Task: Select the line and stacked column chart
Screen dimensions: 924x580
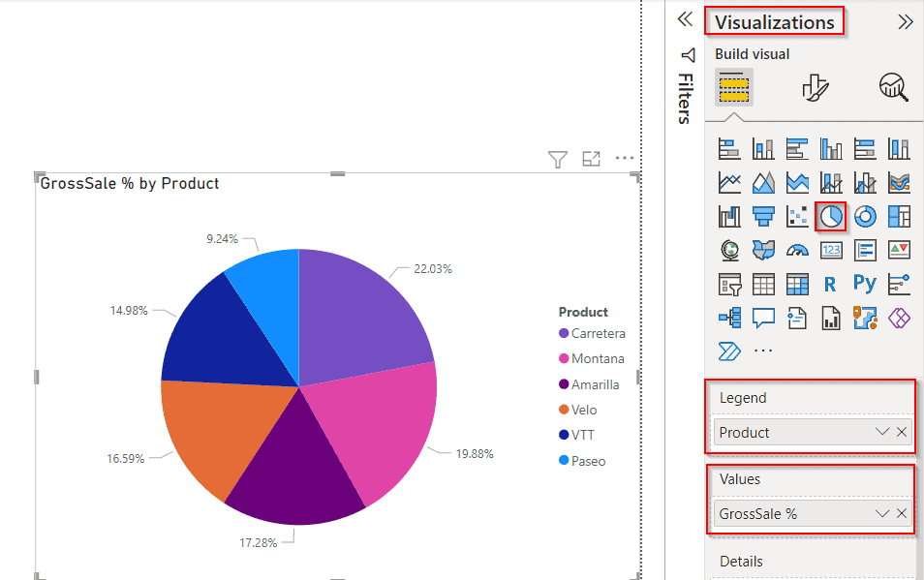Action: click(x=831, y=183)
